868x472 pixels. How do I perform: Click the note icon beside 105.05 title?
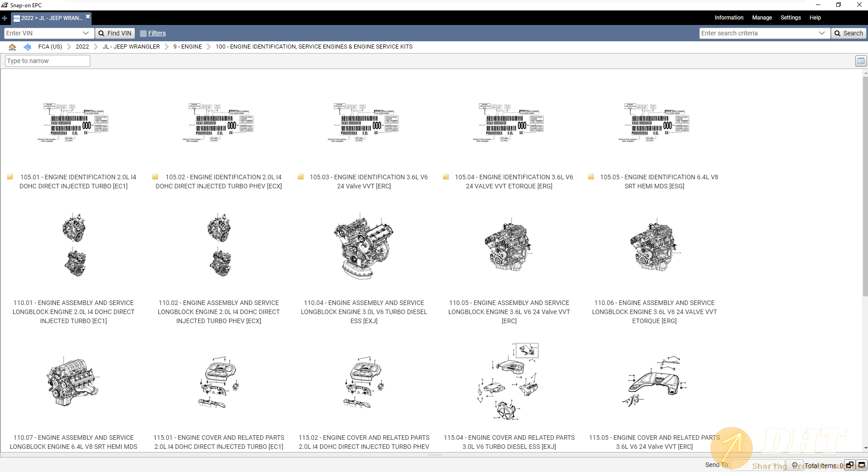[x=591, y=177]
